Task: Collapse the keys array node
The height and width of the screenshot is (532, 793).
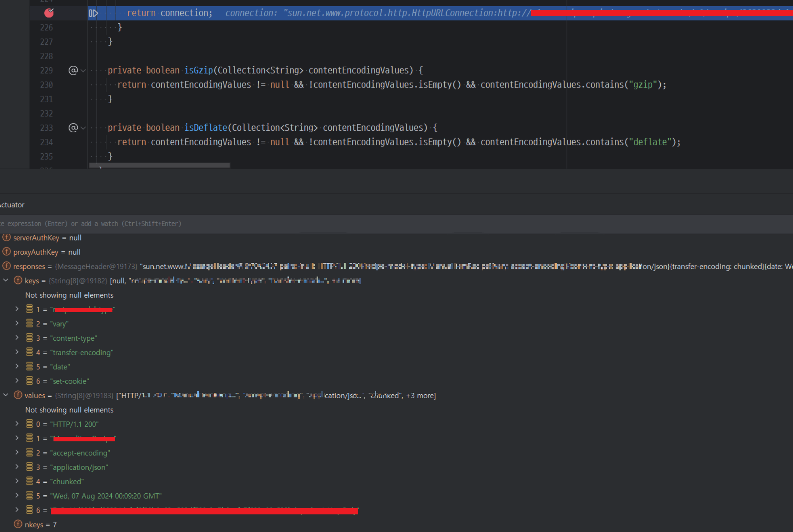Action: pyautogui.click(x=6, y=280)
